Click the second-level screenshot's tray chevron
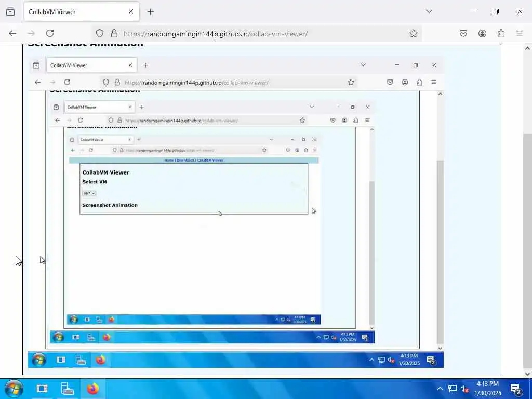 click(371, 360)
